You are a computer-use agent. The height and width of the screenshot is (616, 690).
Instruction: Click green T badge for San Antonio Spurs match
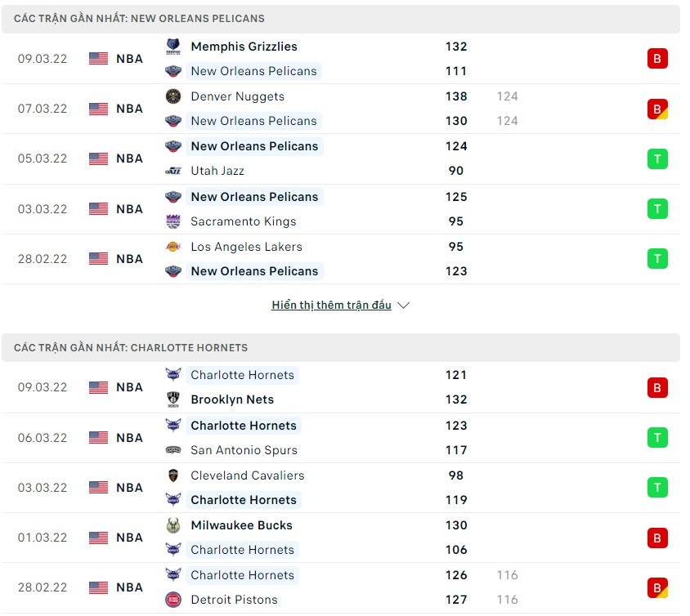point(657,438)
